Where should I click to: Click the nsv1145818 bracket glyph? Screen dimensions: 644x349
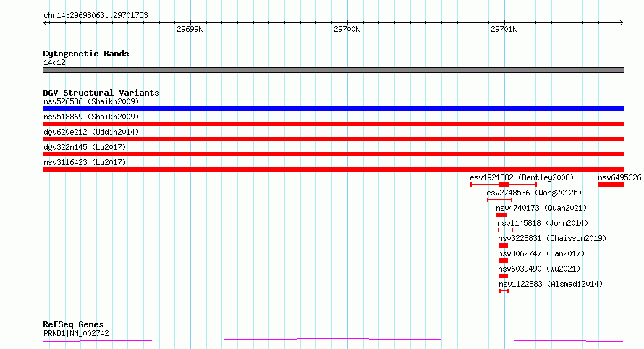click(x=505, y=230)
